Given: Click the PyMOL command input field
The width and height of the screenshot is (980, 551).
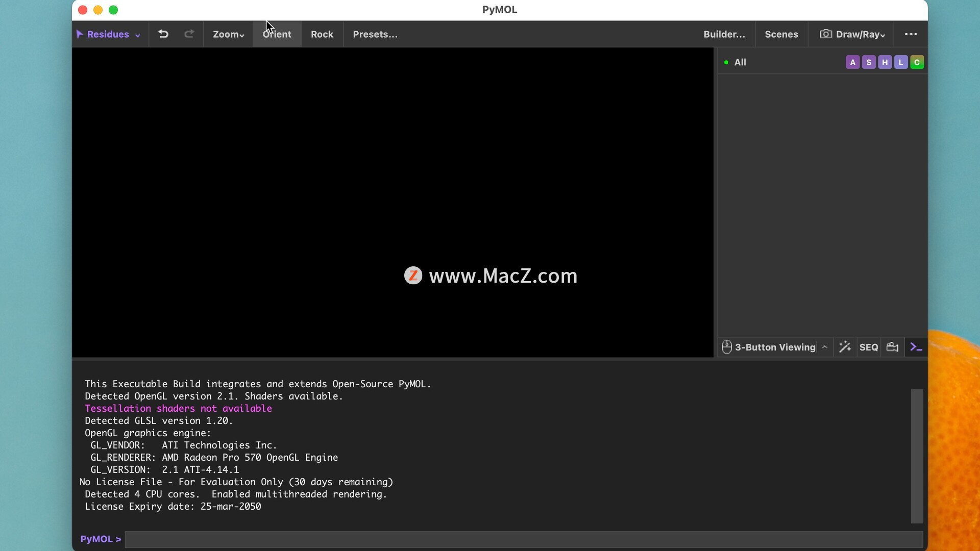Looking at the screenshot, I should click(524, 539).
